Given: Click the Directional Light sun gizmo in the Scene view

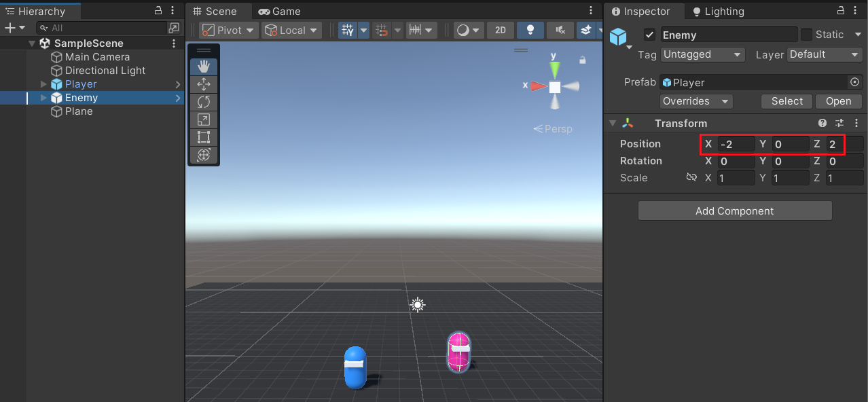Looking at the screenshot, I should click(x=418, y=305).
